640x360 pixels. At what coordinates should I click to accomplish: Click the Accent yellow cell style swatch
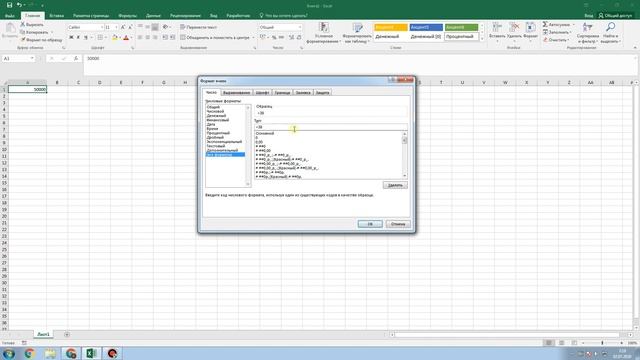(x=391, y=27)
